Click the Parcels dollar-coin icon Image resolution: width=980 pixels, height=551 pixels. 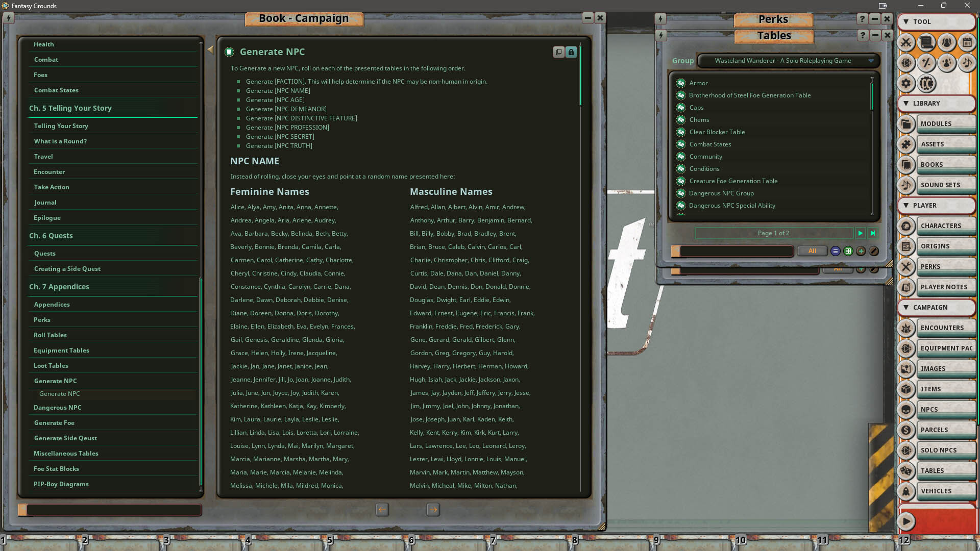coord(906,430)
